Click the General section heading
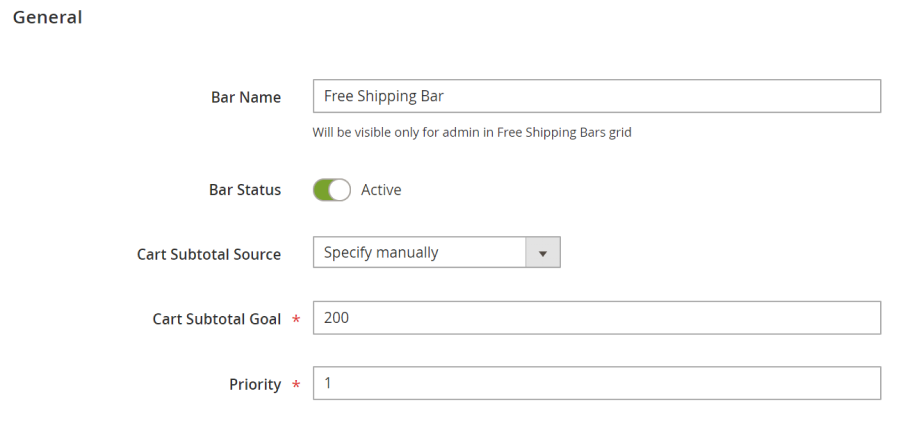 tap(47, 18)
